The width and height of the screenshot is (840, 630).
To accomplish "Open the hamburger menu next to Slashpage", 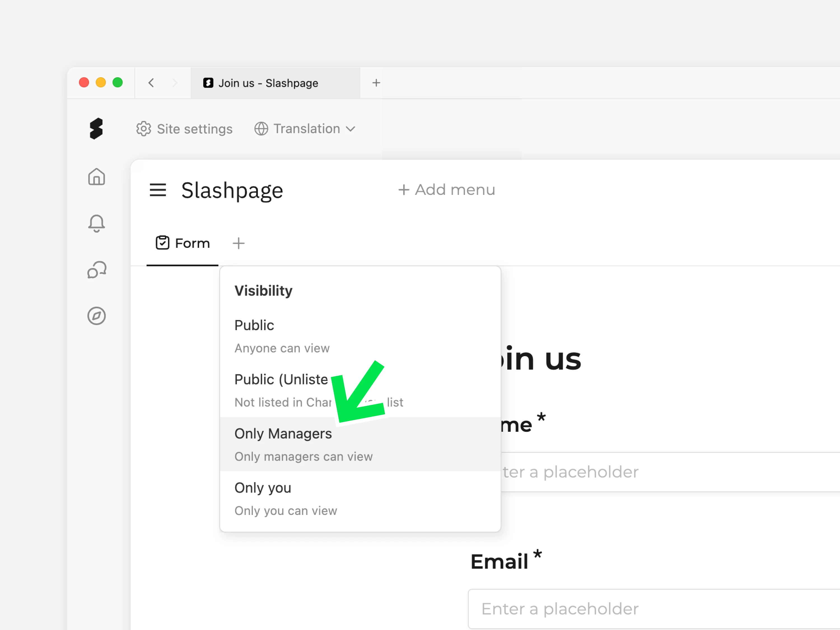I will click(158, 190).
